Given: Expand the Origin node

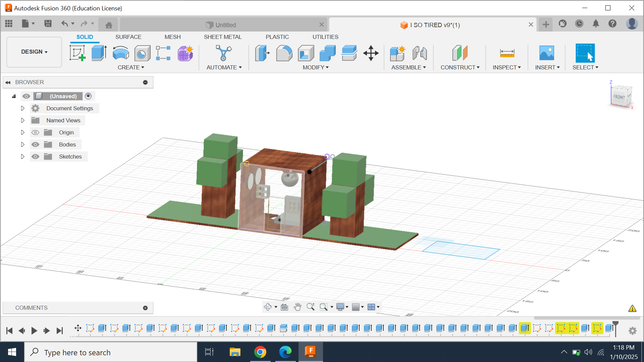Looking at the screenshot, I should point(22,132).
